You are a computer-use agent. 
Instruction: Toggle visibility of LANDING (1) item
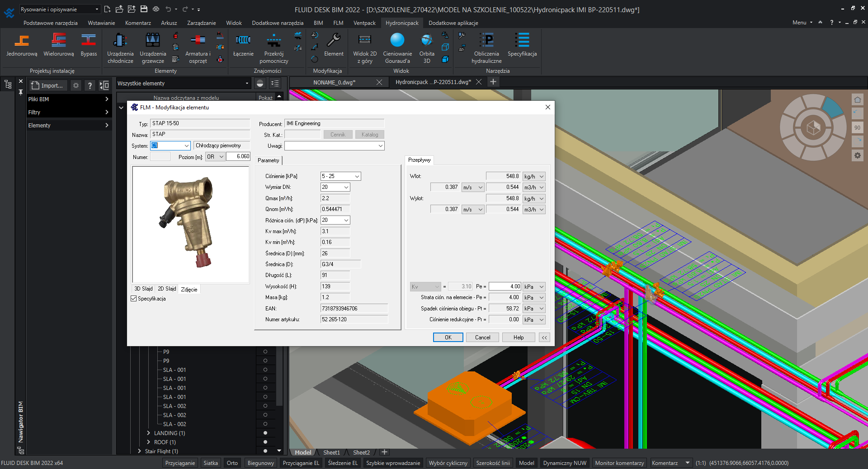265,433
